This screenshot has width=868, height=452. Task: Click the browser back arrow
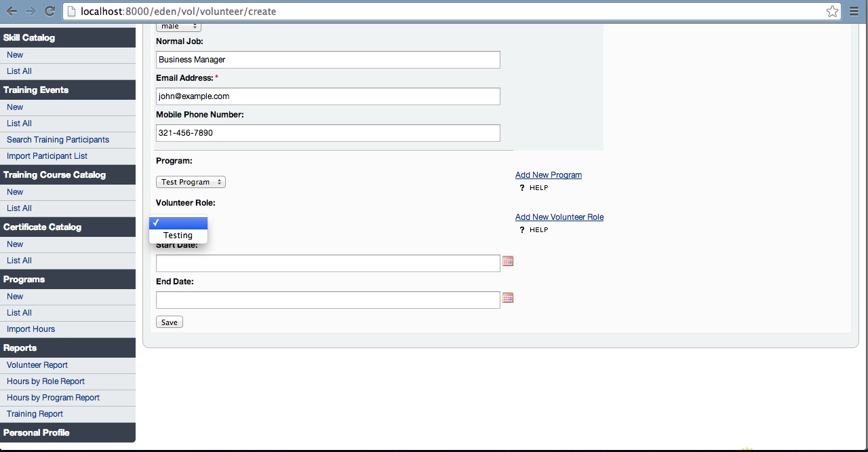pos(12,12)
